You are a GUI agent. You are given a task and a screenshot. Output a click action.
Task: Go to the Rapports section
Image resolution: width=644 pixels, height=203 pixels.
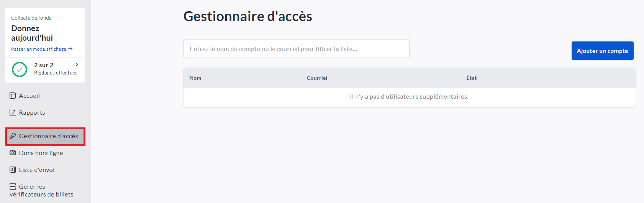pos(32,112)
